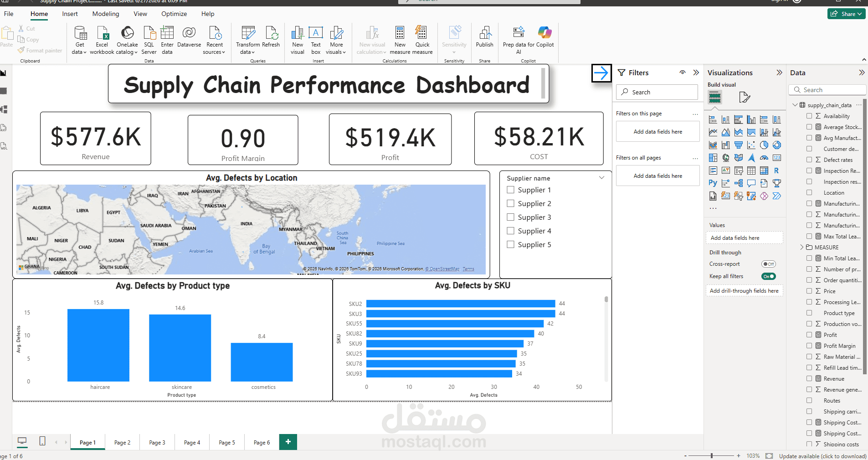
Task: Select the Line chart visual icon
Action: point(713,132)
